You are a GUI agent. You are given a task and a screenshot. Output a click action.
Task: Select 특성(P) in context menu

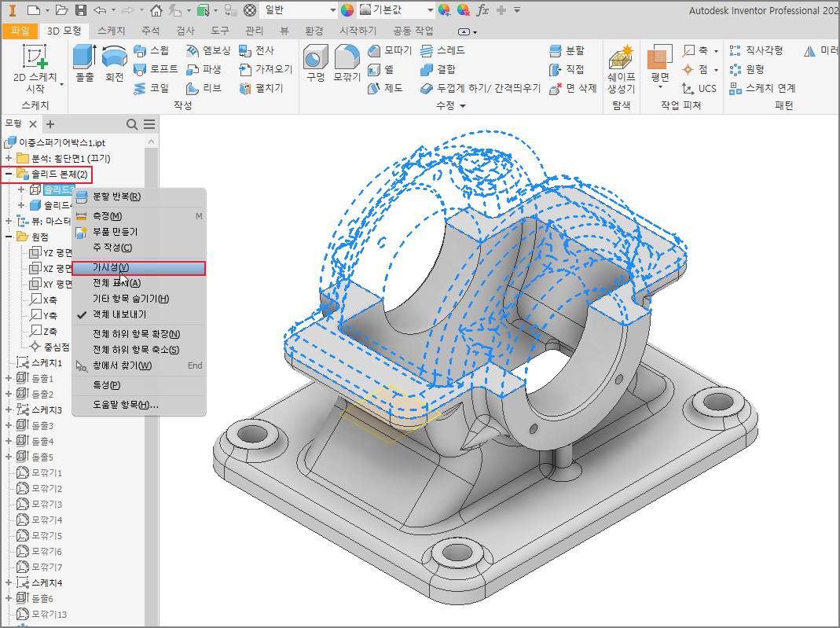(x=139, y=384)
